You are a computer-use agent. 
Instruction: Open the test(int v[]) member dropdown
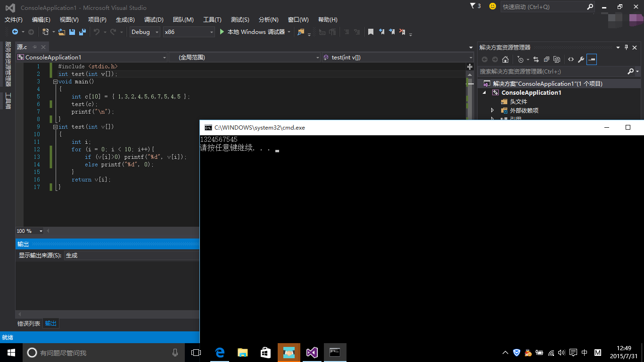tap(398, 57)
